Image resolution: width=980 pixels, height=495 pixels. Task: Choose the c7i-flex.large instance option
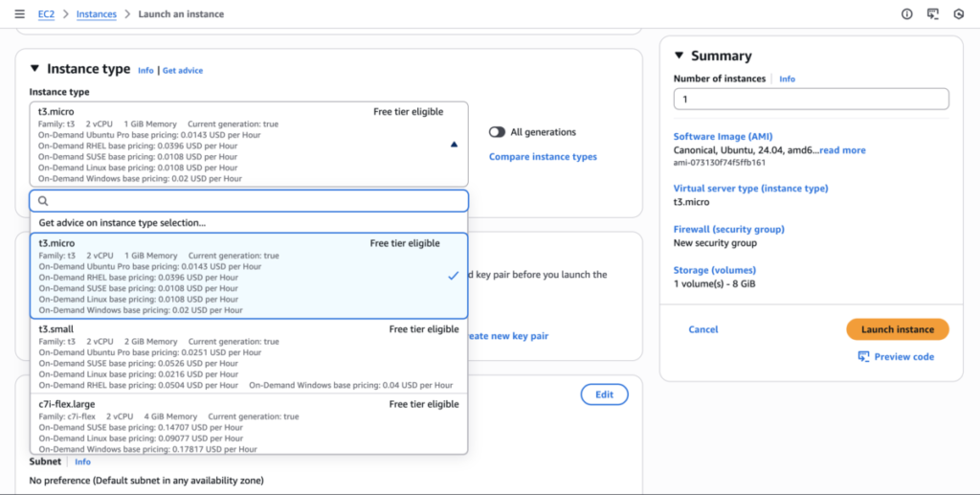[249, 425]
